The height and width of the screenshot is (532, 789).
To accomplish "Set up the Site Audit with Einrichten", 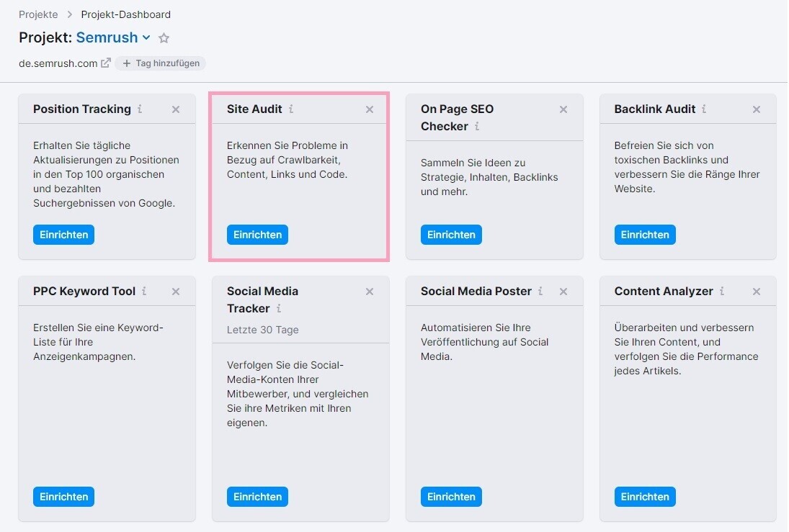I will (257, 234).
